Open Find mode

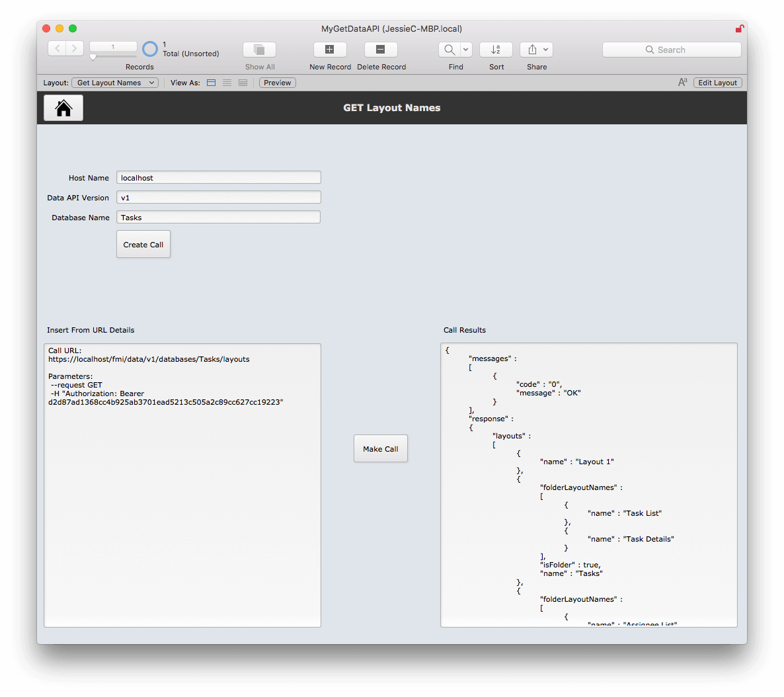click(449, 49)
